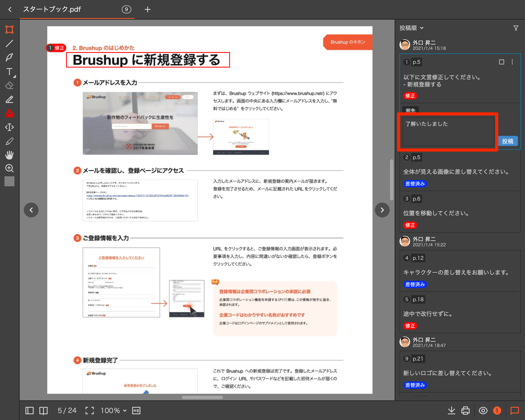525x420 pixels.
Task: Click the 宛先 recipient button
Action: click(x=411, y=110)
